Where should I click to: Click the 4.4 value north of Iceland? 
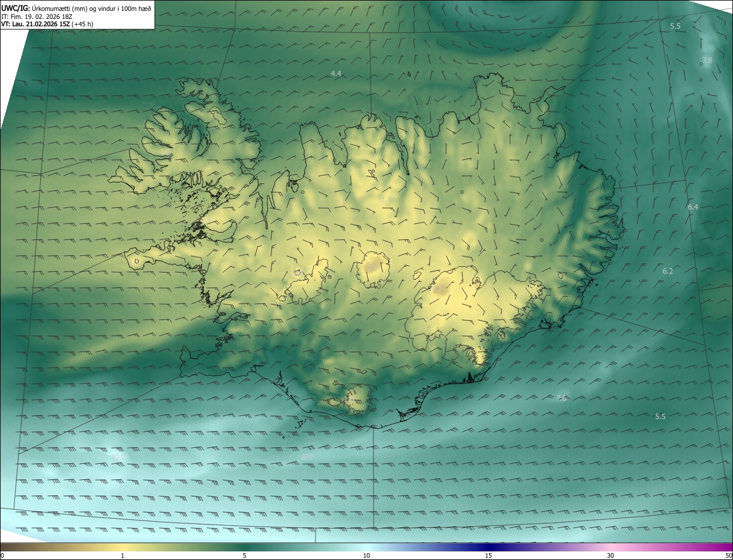coord(336,73)
